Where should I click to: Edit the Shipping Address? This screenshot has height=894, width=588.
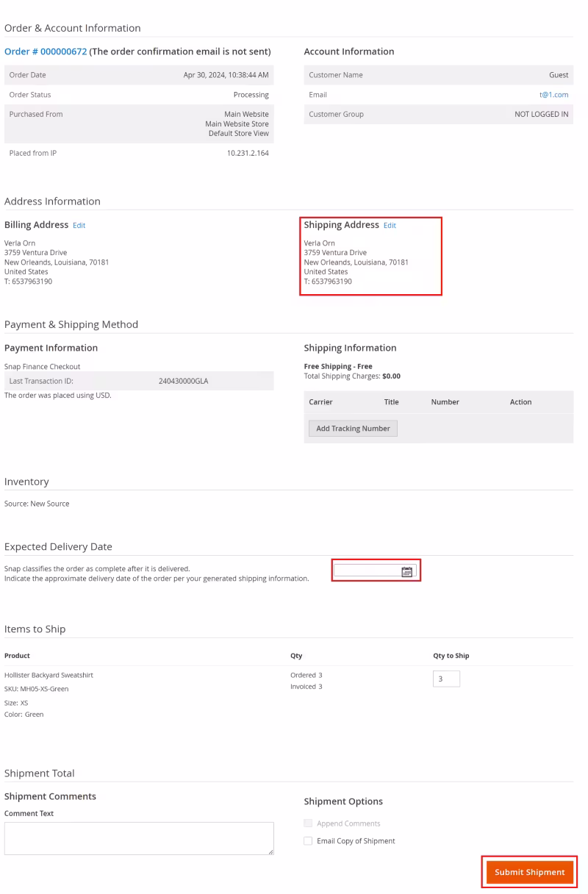point(390,226)
